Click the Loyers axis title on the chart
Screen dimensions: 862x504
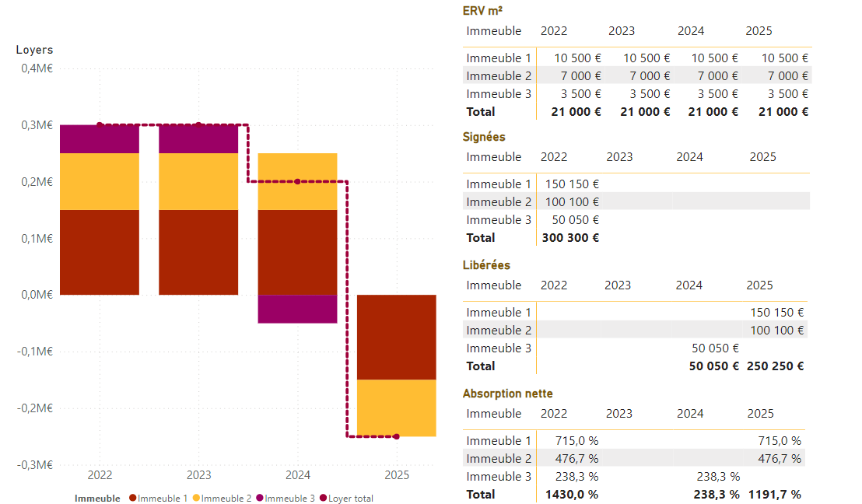(35, 49)
